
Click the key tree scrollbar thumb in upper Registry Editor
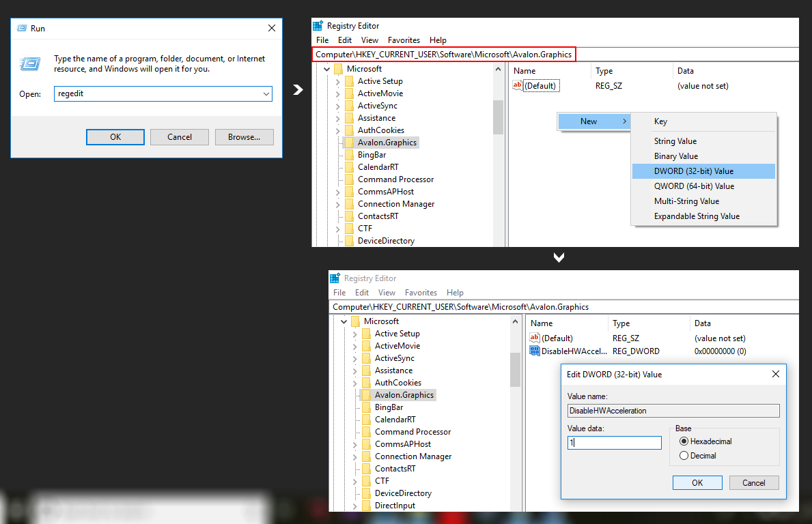(498, 117)
